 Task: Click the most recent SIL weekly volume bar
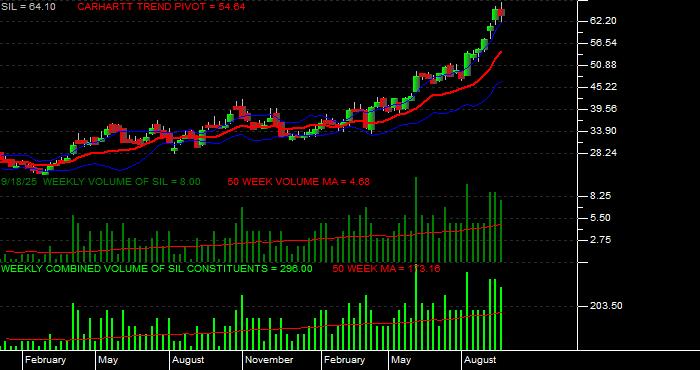tap(501, 231)
